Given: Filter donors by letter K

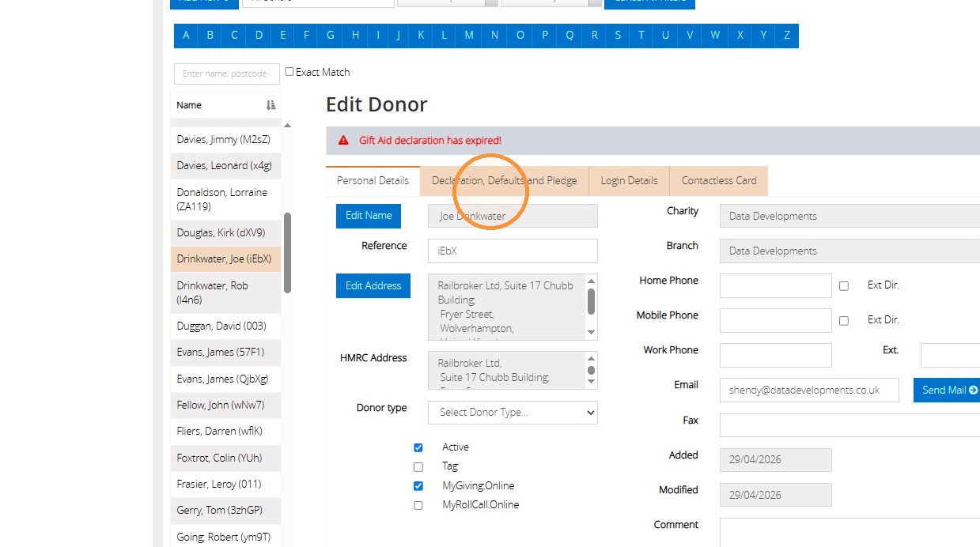Looking at the screenshot, I should [x=421, y=36].
